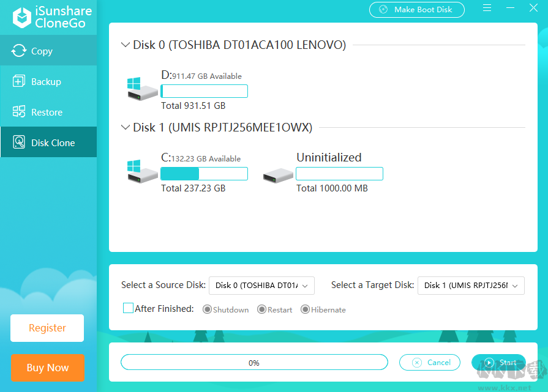Click the D: drive usage bar

tap(204, 91)
